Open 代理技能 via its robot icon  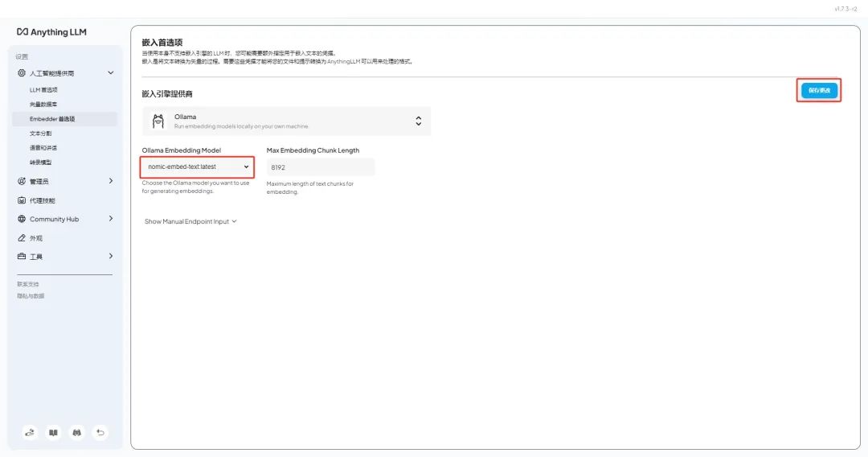(22, 200)
